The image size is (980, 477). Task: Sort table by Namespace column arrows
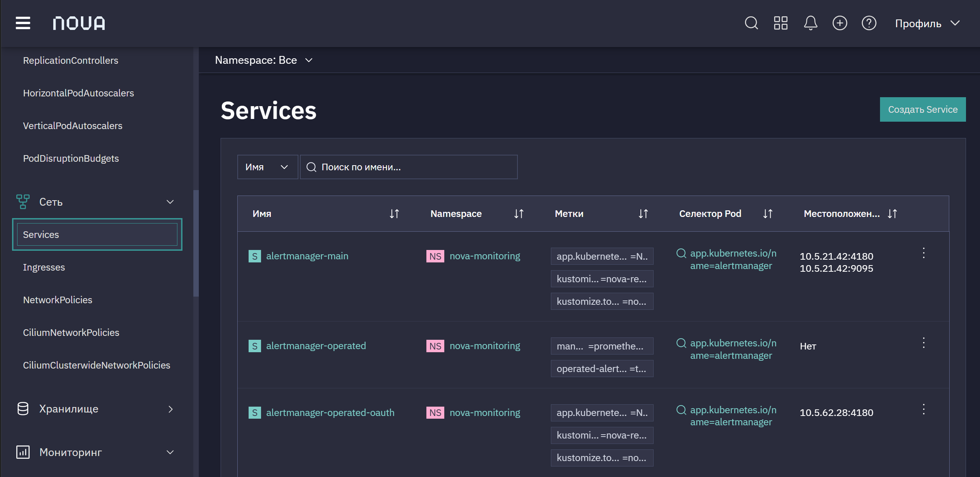(x=519, y=214)
